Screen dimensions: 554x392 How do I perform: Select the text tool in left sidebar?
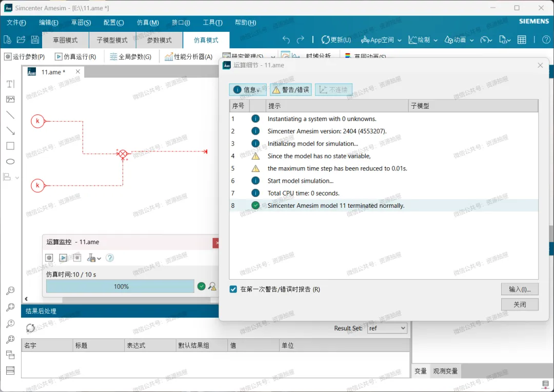[x=10, y=84]
